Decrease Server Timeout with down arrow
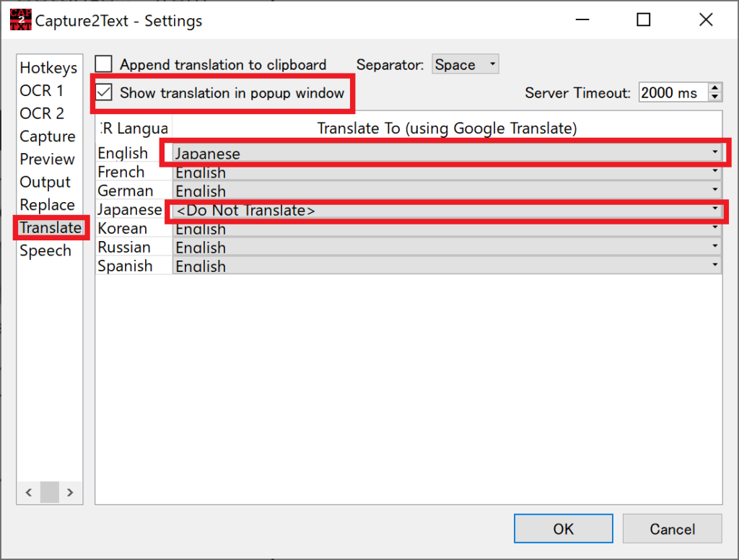 tap(715, 97)
